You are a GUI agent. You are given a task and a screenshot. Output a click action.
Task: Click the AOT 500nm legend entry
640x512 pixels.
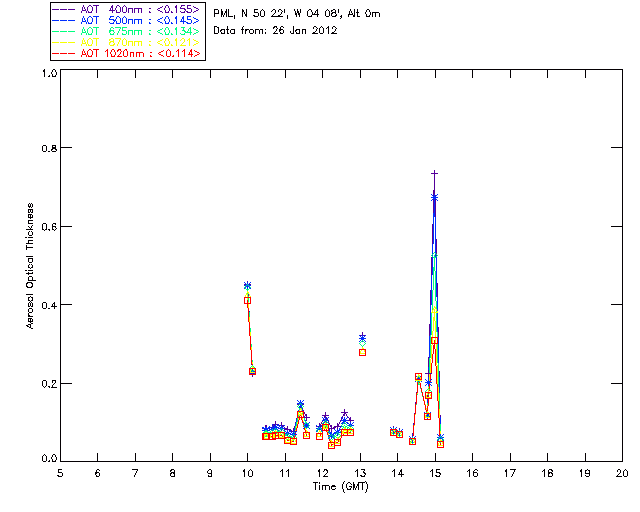pyautogui.click(x=126, y=20)
